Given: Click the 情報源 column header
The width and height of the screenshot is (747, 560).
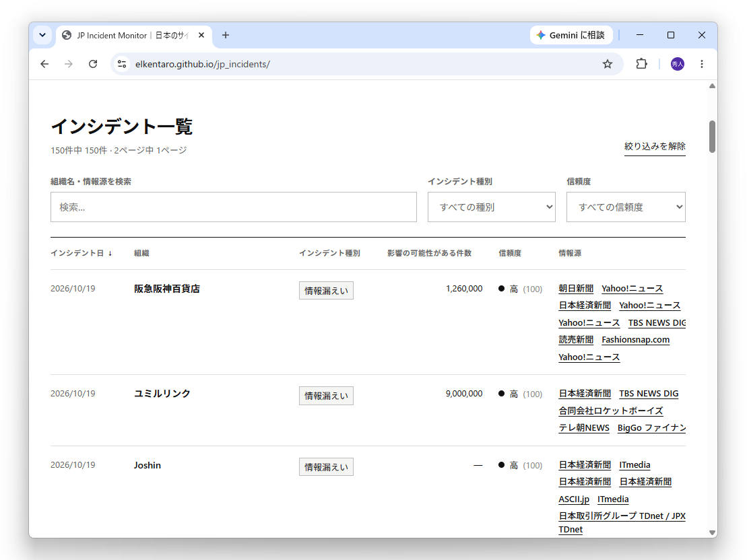Looking at the screenshot, I should coord(570,253).
